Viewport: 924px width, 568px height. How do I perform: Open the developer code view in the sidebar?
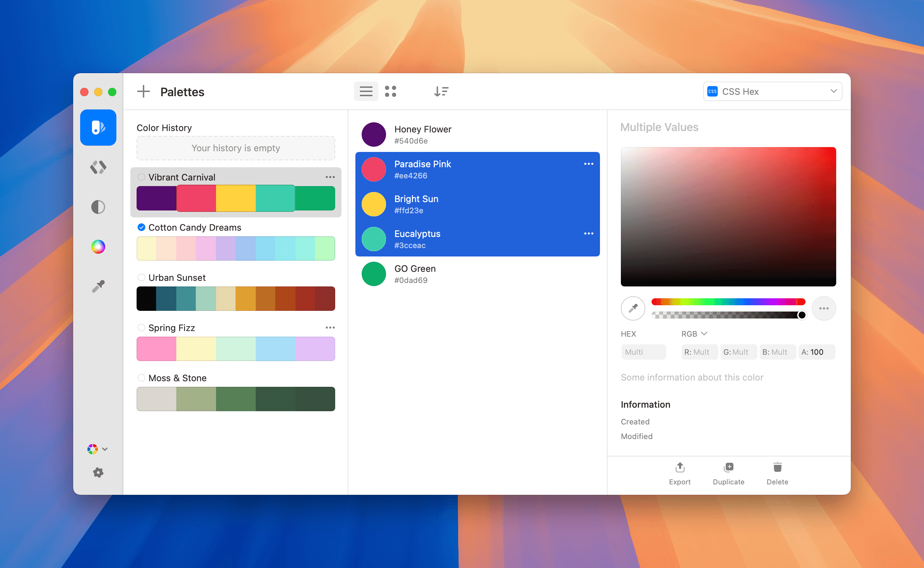click(98, 168)
